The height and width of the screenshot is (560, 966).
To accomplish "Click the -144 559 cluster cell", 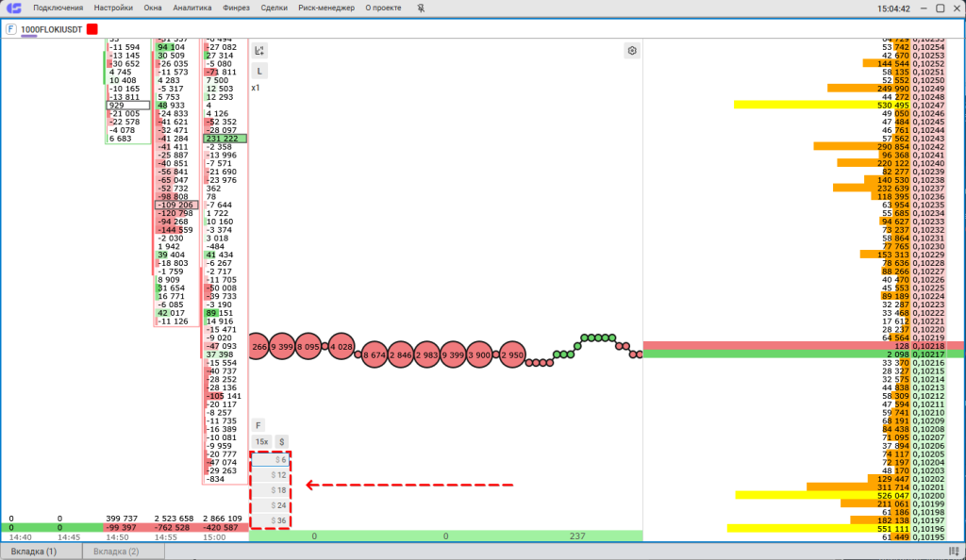I will point(176,230).
